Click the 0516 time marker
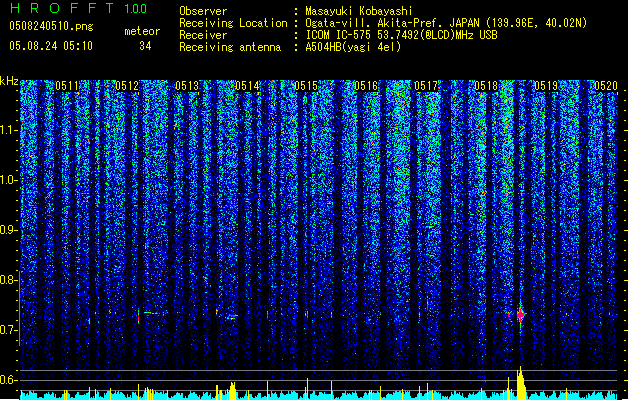The height and width of the screenshot is (400, 629). pyautogui.click(x=366, y=86)
